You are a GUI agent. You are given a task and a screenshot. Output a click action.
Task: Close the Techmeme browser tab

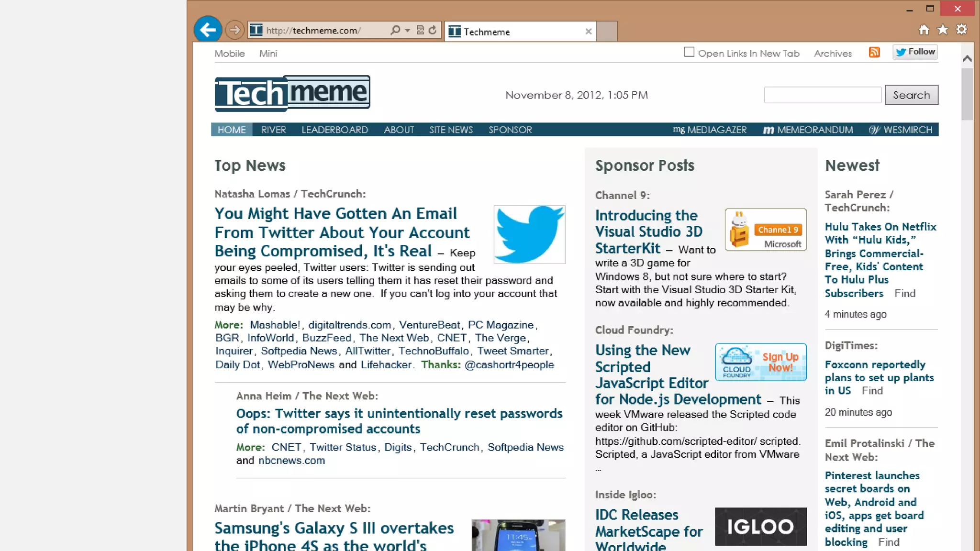588,32
